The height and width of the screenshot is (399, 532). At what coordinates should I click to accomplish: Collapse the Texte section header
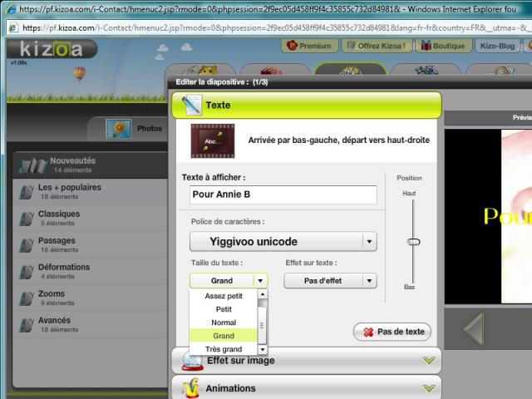307,106
